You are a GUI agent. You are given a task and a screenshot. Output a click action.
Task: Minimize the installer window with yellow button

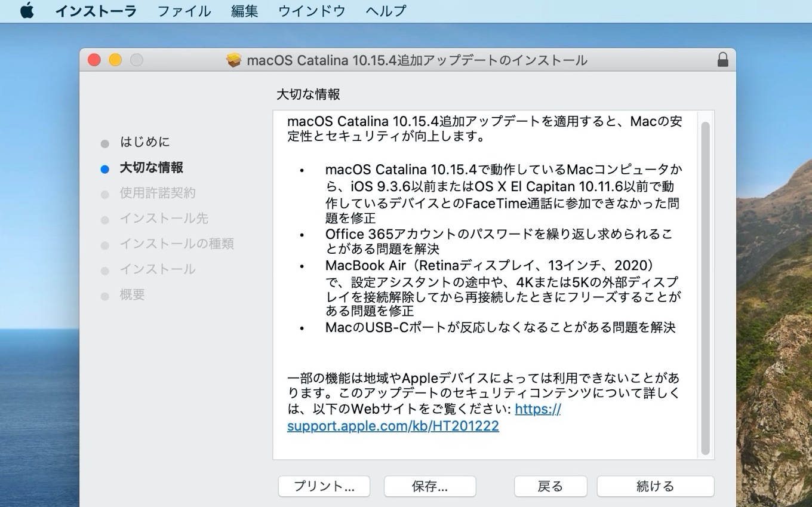115,60
